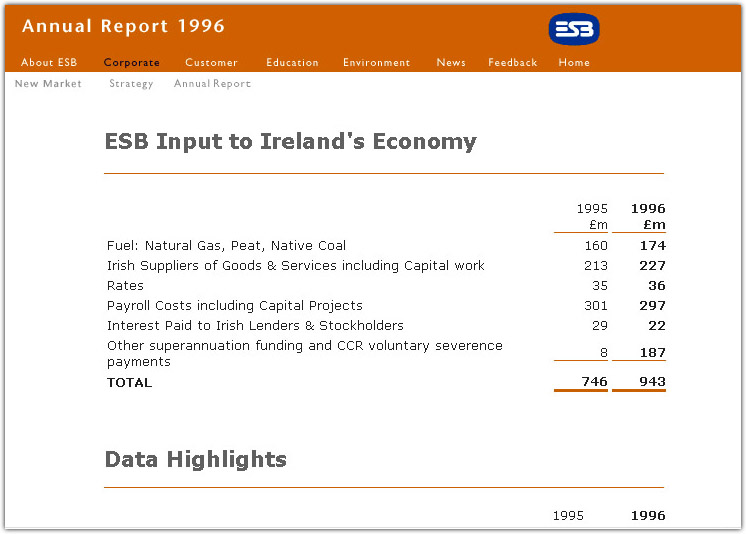The height and width of the screenshot is (534, 746).
Task: Click the 1996 rates value 36
Action: (657, 286)
